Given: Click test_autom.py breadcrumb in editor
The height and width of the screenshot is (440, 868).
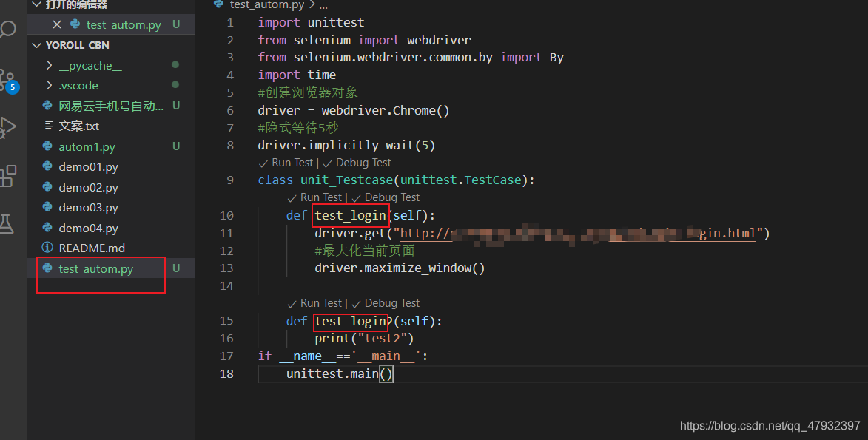Looking at the screenshot, I should coord(267,5).
